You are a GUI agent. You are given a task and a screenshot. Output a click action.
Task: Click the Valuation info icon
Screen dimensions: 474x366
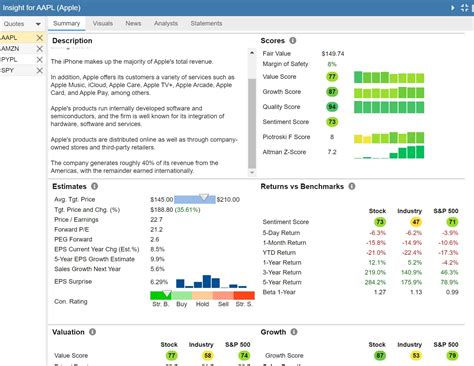click(x=92, y=332)
